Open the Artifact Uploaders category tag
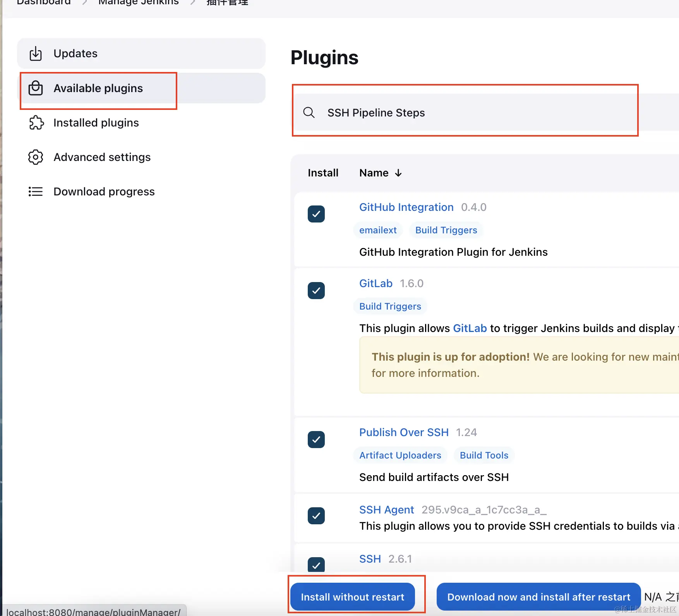 coord(400,455)
